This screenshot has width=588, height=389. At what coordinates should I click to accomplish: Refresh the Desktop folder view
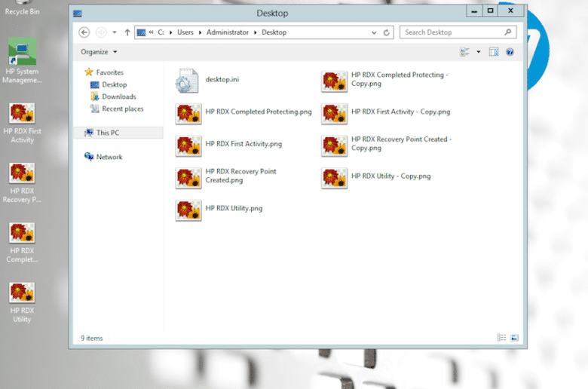click(x=386, y=32)
